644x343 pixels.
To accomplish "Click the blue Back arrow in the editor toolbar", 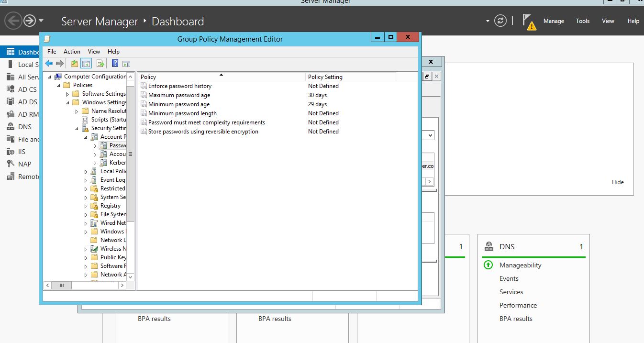I will [49, 64].
